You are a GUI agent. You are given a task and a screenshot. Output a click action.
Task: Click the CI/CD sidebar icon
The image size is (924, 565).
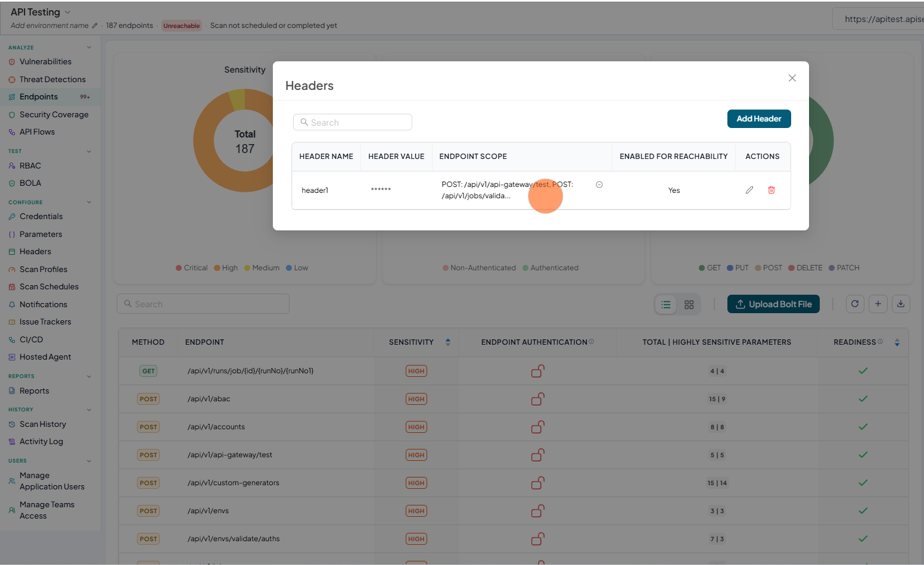pos(12,340)
